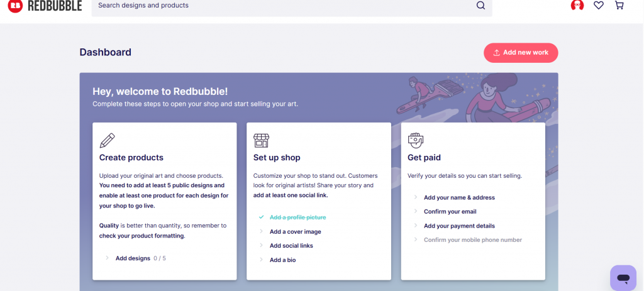Click the Get paid heading
The width and height of the screenshot is (644, 291).
(424, 158)
